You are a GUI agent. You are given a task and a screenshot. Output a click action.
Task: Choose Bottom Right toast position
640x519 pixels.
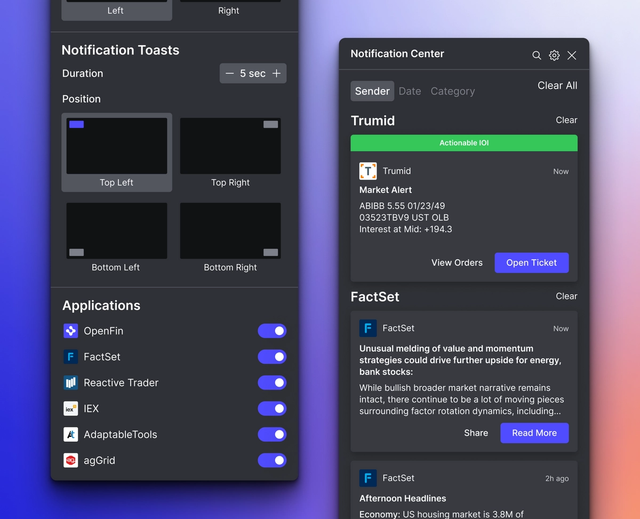[230, 237]
